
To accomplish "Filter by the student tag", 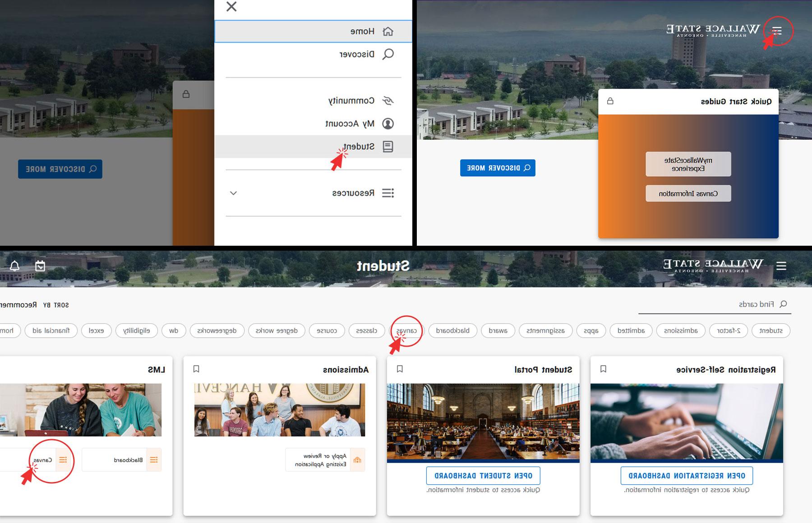I will coord(771,330).
